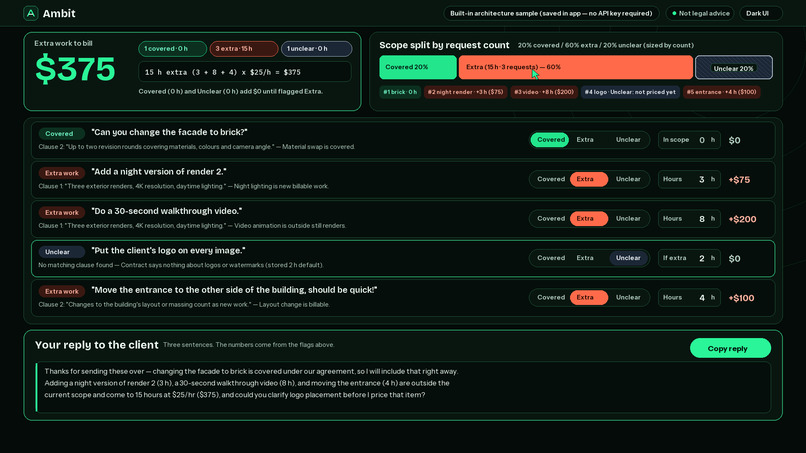Screen dimensions: 806x453
Task: Click the Unclear badge on logo row
Action: 61,252
